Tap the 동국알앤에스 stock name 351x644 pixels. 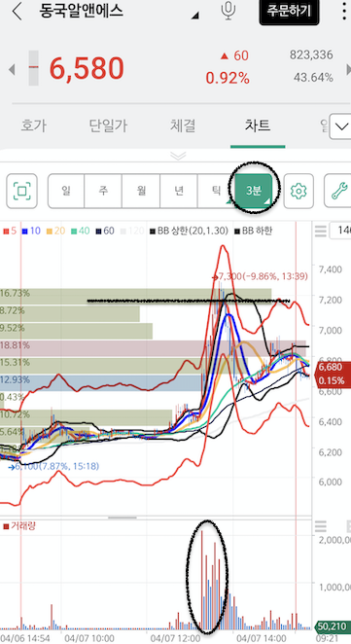(82, 11)
